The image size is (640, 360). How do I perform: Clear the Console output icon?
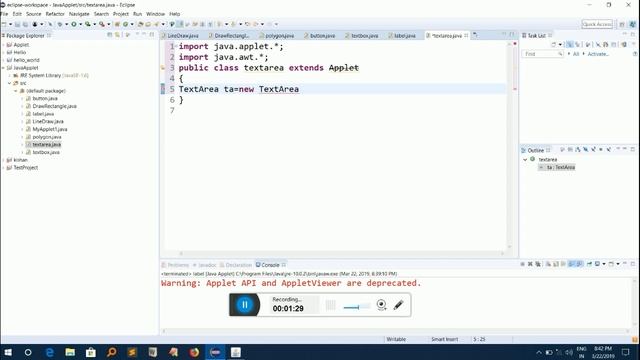[548, 264]
